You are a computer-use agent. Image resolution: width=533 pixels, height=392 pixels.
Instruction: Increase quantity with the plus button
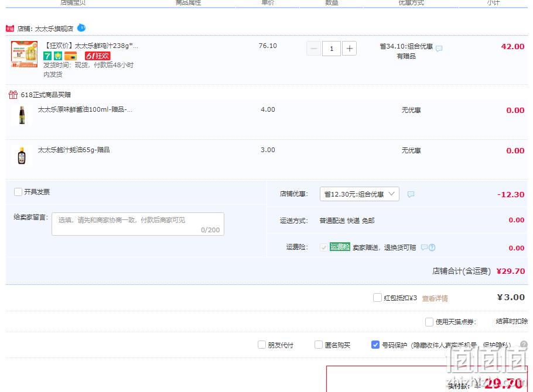point(349,49)
